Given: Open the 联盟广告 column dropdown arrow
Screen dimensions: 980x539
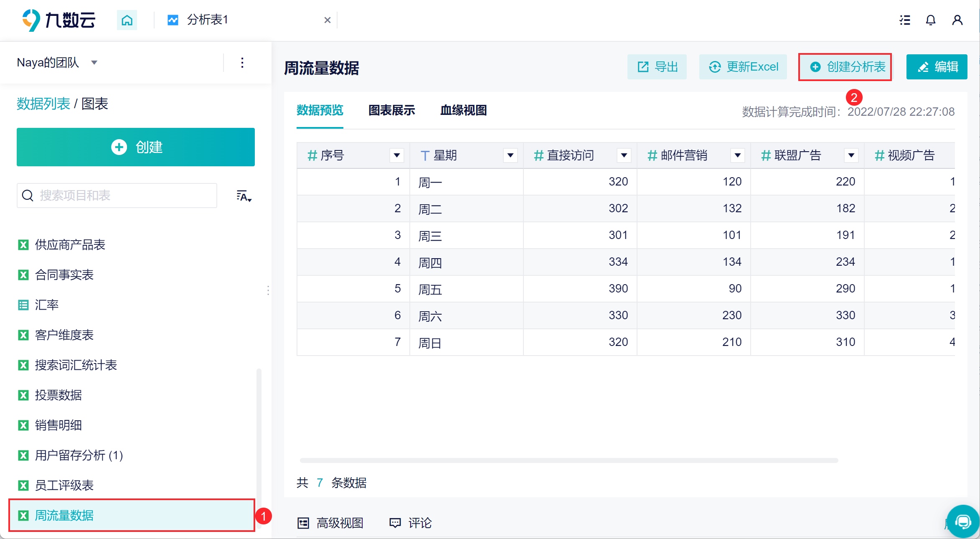Looking at the screenshot, I should coord(851,155).
